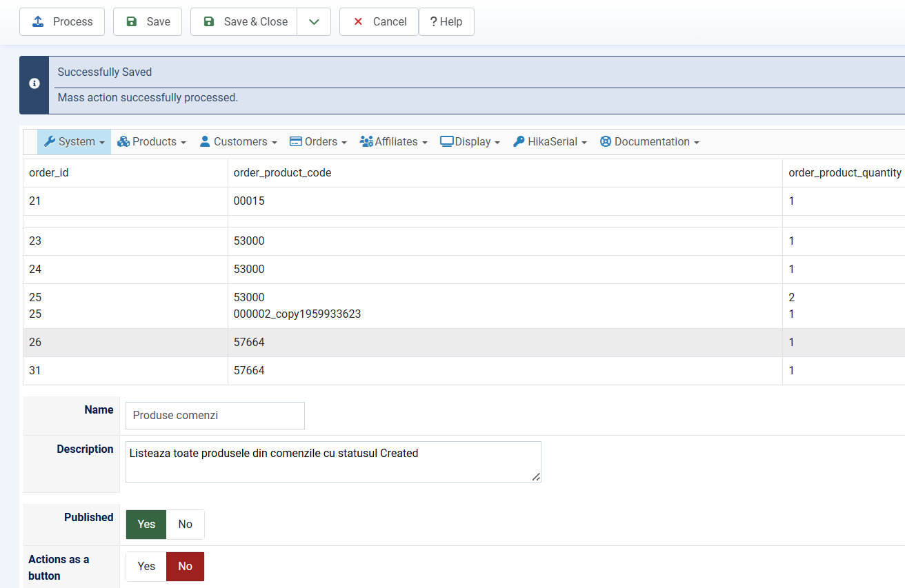Set Actions as a button to Yes
The width and height of the screenshot is (905, 588).
coord(146,566)
